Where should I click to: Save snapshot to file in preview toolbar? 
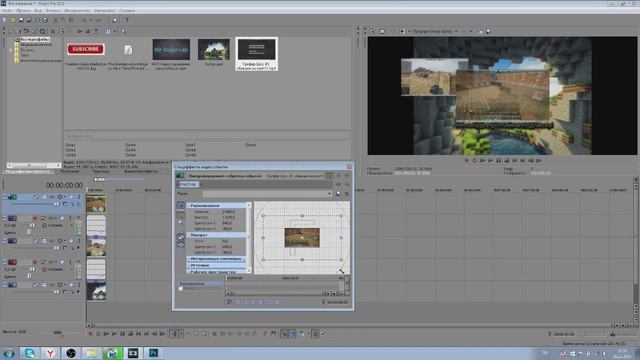tap(488, 31)
